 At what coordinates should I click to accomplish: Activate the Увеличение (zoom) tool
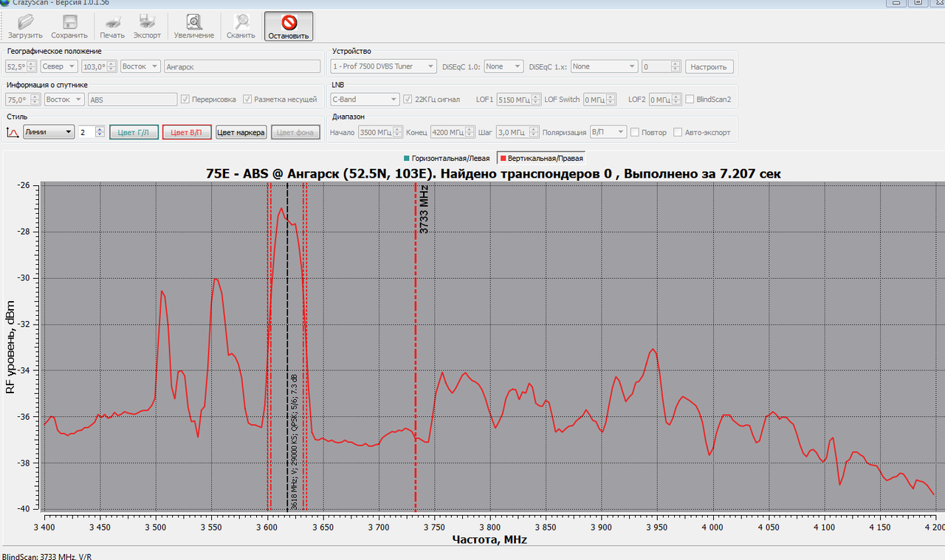point(194,26)
